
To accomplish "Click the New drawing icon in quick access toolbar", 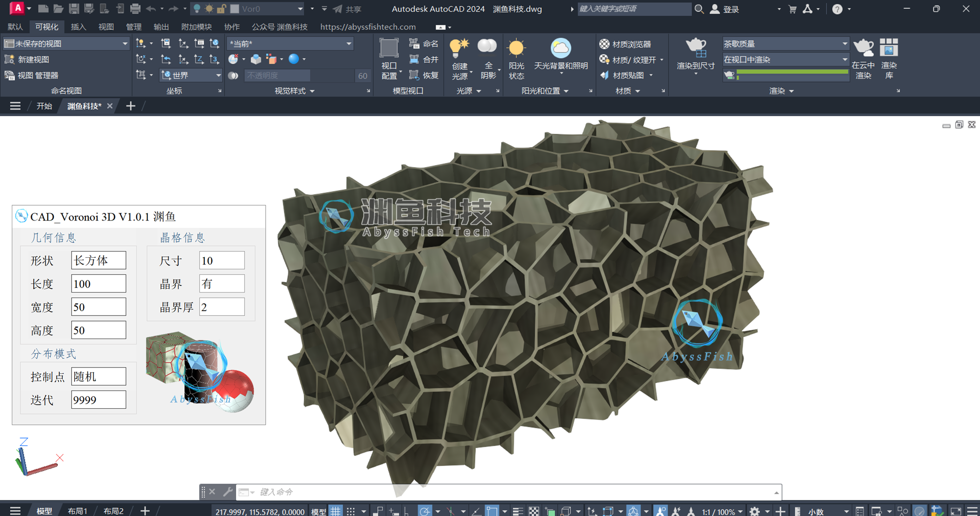I will click(x=43, y=9).
